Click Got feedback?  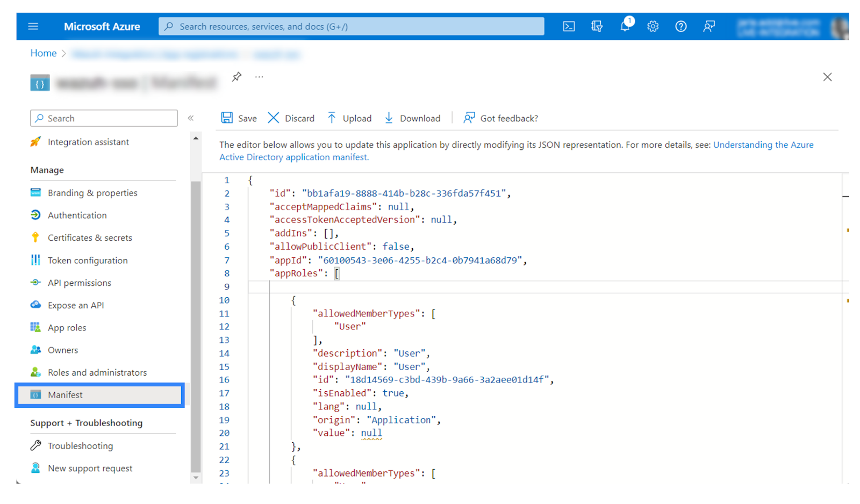[x=501, y=118]
